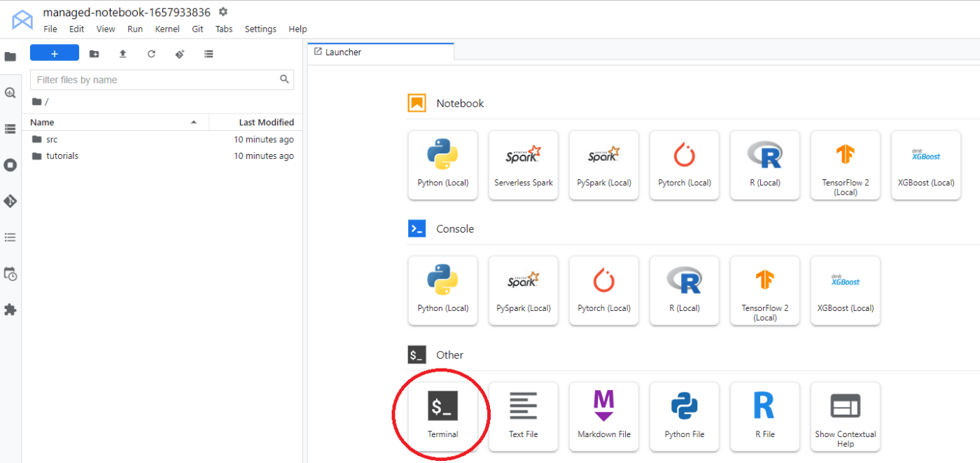
Task: Open the Help menu
Action: [x=297, y=29]
